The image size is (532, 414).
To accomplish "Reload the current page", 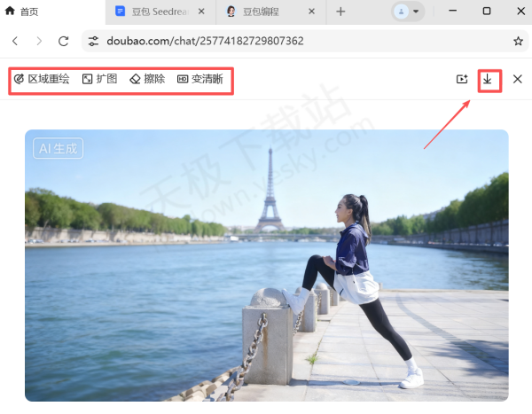I will (63, 41).
